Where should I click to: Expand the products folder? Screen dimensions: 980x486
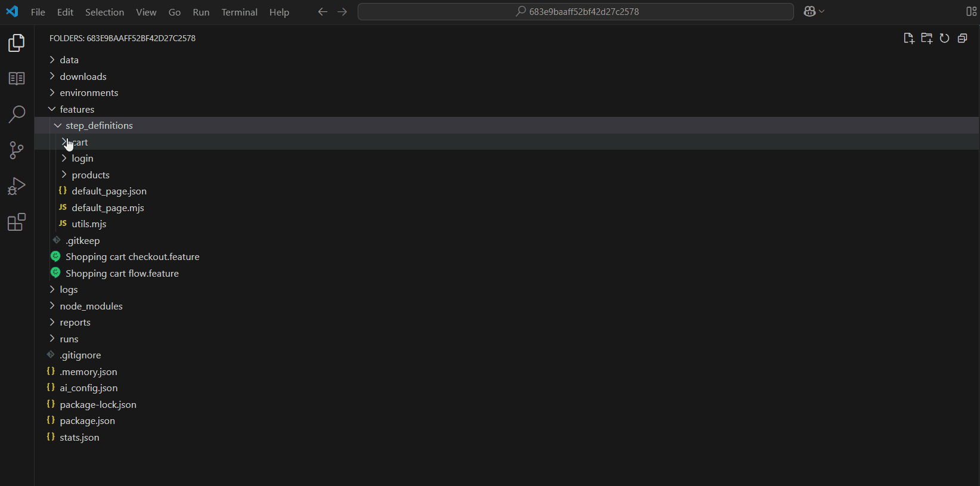pyautogui.click(x=91, y=175)
